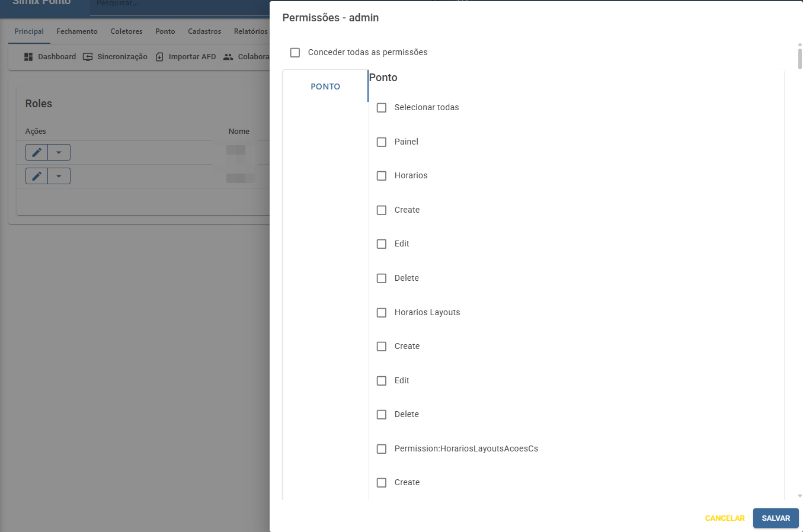The width and height of the screenshot is (803, 532).
Task: Click the Dashboard toolbar label
Action: coord(57,57)
